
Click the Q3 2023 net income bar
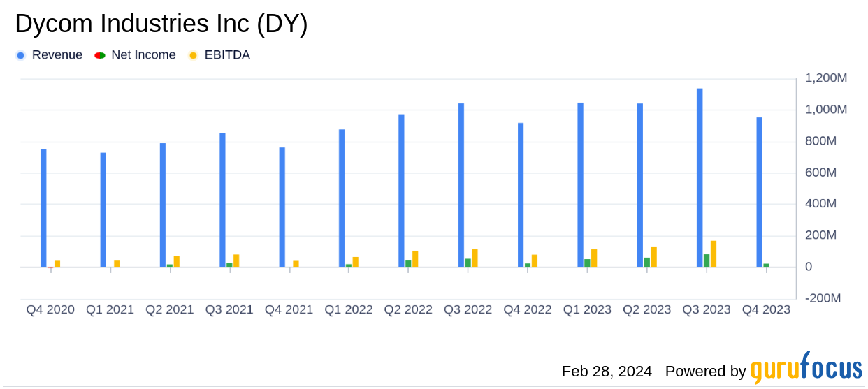tap(707, 260)
